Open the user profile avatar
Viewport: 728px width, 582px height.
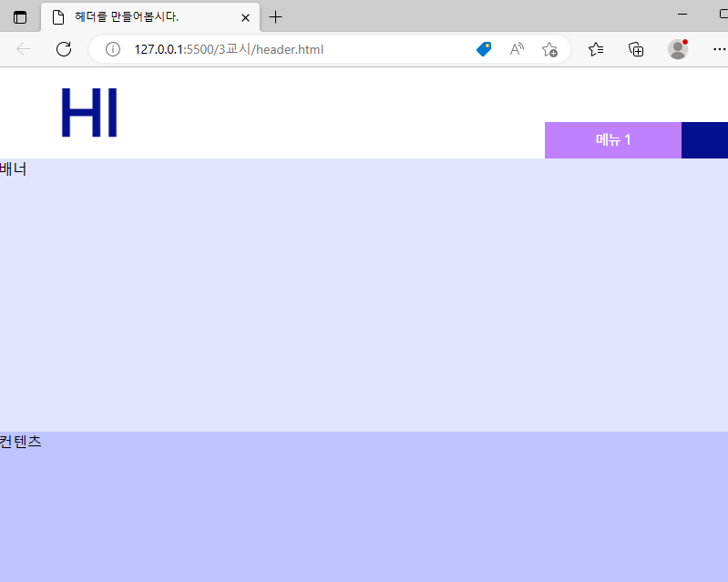click(677, 49)
